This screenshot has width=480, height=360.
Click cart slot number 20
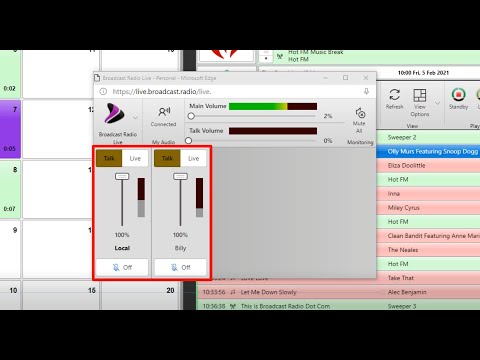(x=140, y=295)
